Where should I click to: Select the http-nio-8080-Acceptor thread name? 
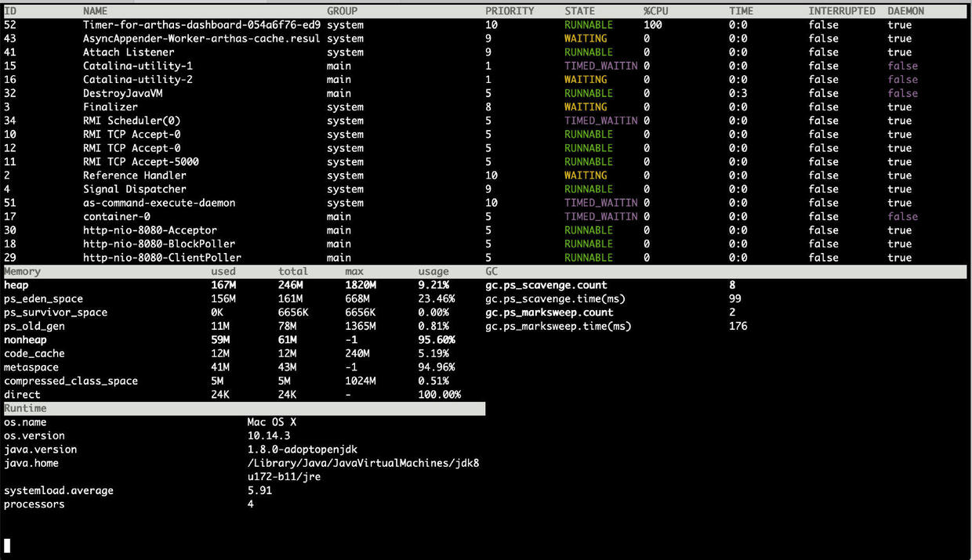tap(151, 230)
